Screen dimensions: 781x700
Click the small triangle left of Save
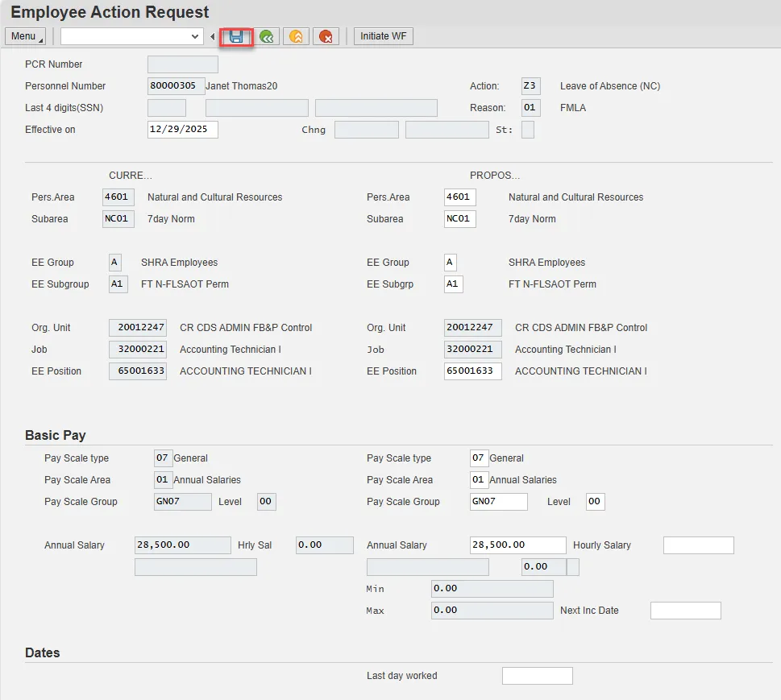click(213, 36)
